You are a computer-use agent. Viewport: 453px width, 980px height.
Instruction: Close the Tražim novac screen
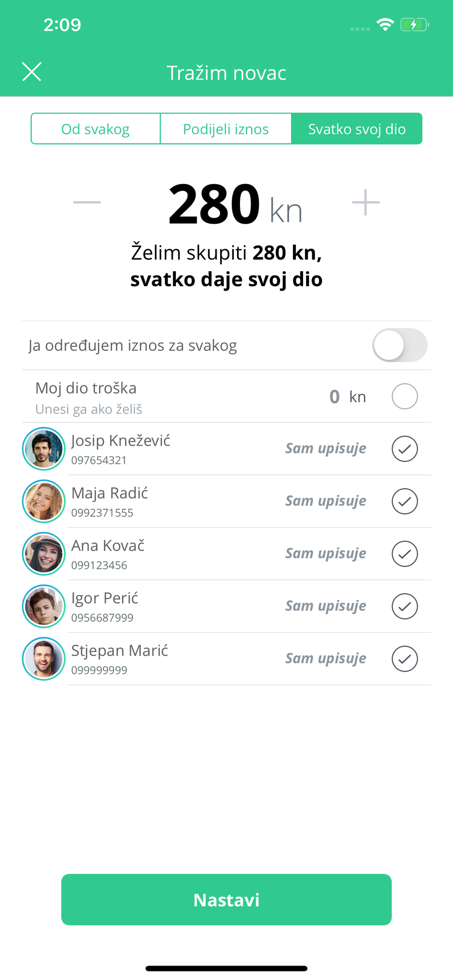point(32,72)
